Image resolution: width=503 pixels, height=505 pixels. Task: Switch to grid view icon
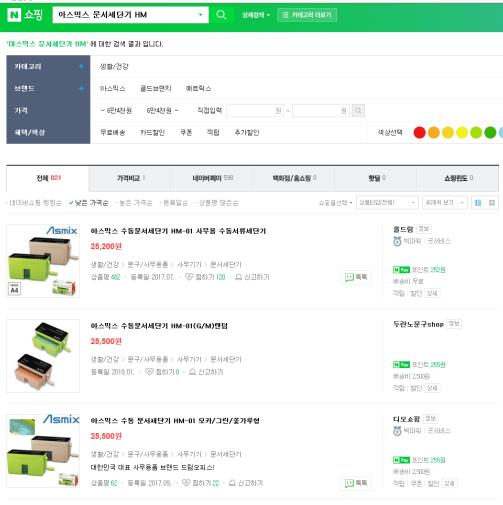492,203
